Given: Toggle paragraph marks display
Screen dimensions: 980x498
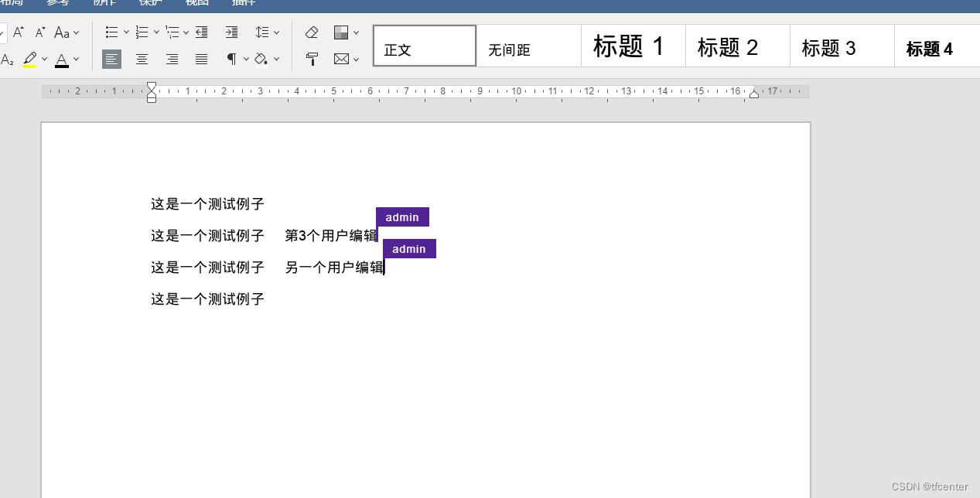Looking at the screenshot, I should pos(230,59).
